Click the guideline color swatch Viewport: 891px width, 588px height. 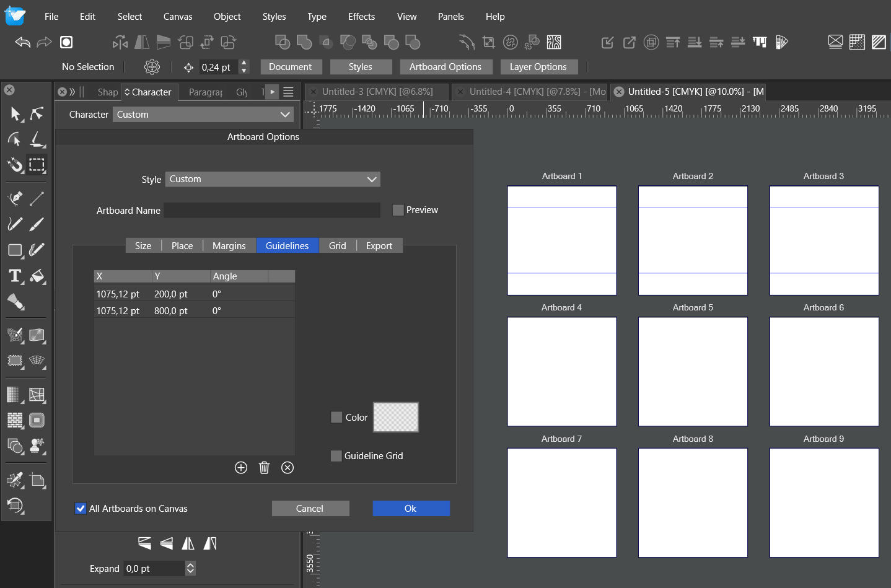point(396,418)
